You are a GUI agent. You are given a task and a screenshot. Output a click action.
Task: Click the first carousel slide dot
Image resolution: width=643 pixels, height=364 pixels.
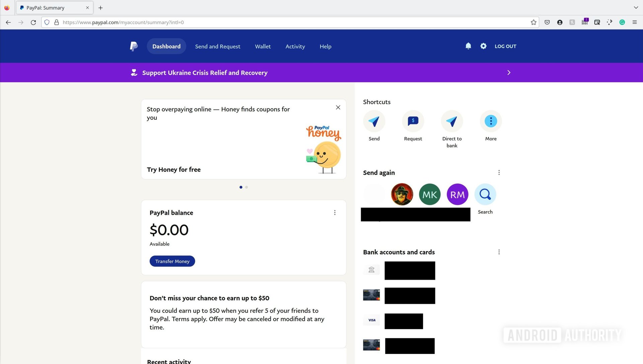coord(241,187)
